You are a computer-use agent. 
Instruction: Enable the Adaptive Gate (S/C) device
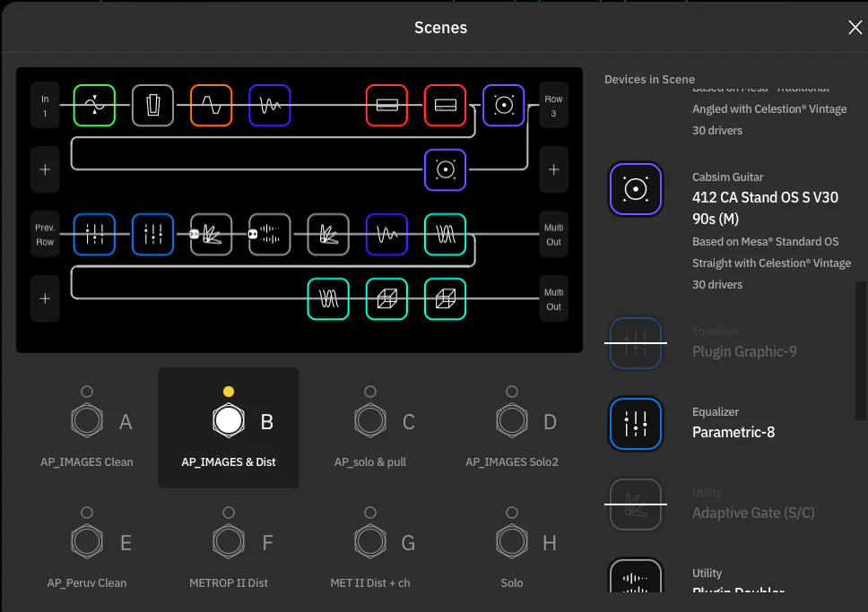point(636,504)
